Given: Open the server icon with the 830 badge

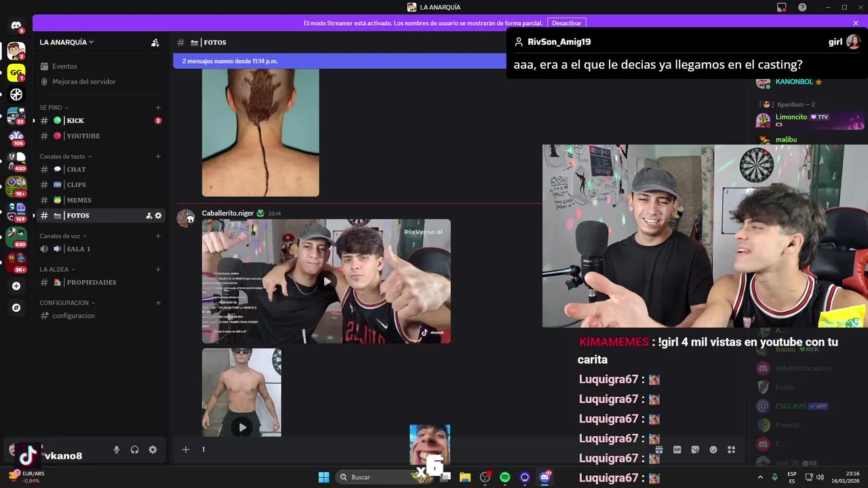Looking at the screenshot, I should [x=16, y=237].
